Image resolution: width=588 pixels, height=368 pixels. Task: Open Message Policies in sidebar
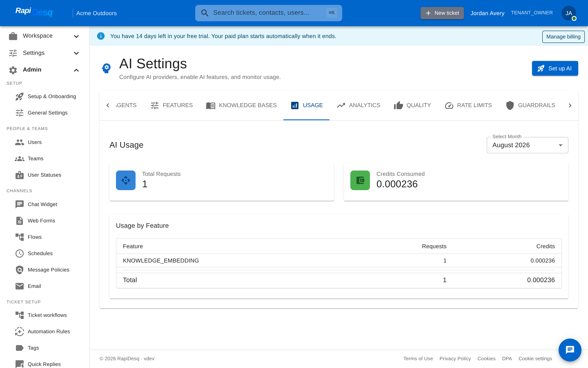[x=45, y=270]
